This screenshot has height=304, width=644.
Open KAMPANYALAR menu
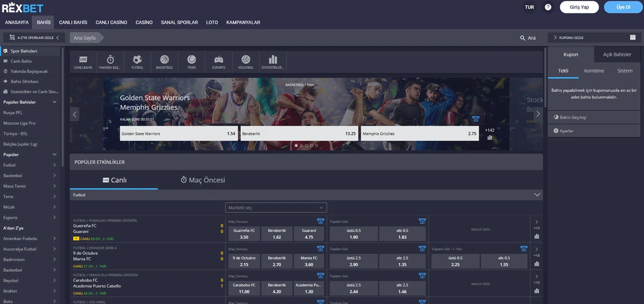(x=243, y=23)
